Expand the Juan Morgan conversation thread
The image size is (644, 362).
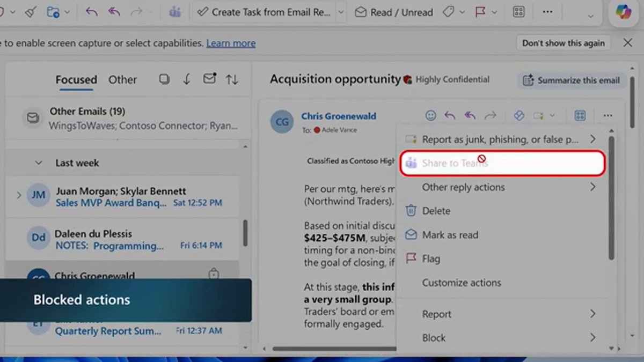pyautogui.click(x=19, y=195)
